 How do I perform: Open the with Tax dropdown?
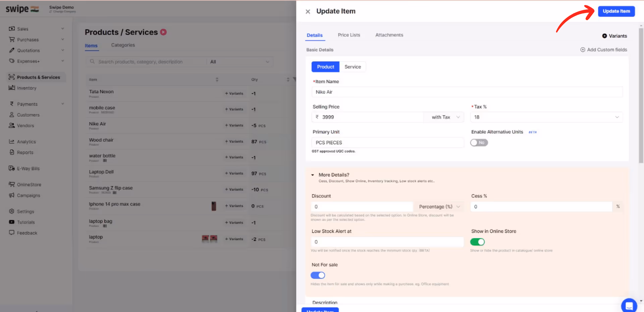pyautogui.click(x=444, y=117)
